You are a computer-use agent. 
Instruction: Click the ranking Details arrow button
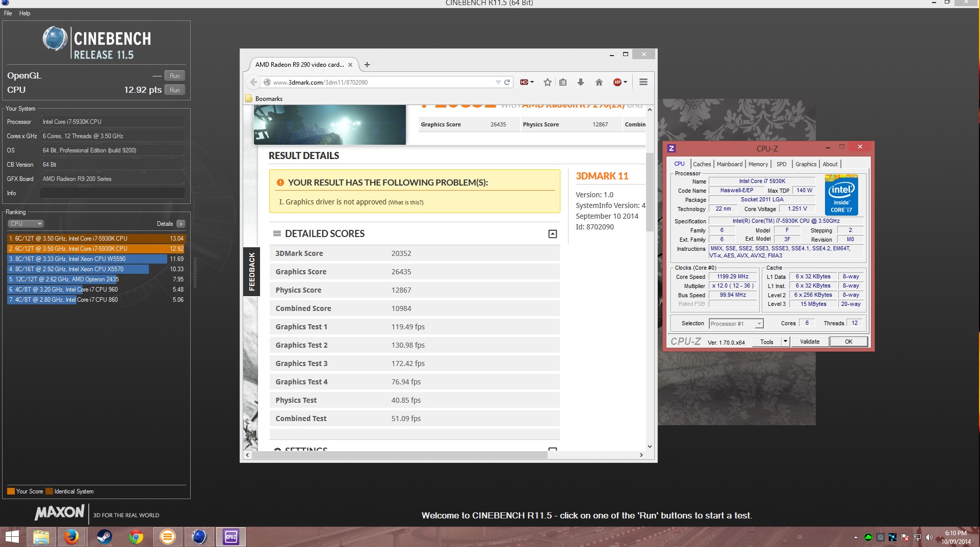[x=180, y=224]
